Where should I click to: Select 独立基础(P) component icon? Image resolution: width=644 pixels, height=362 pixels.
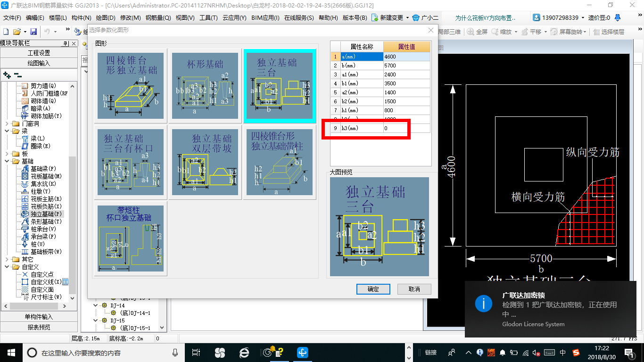25,214
